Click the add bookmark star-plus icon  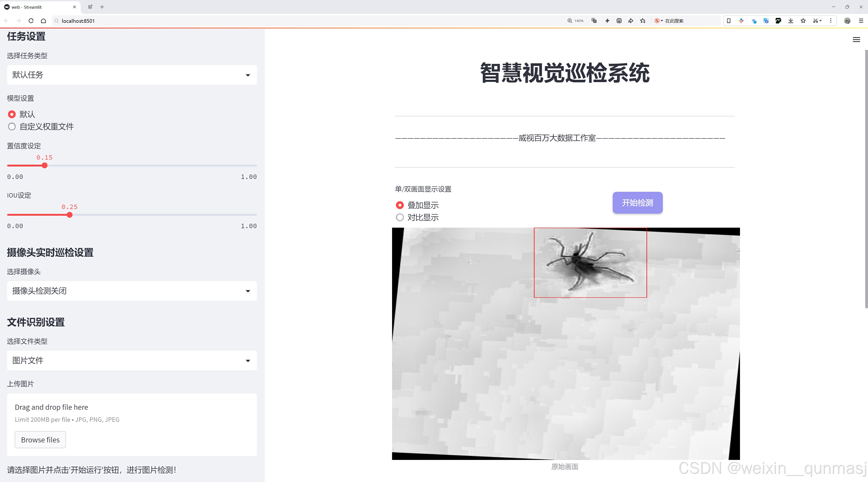tap(643, 21)
